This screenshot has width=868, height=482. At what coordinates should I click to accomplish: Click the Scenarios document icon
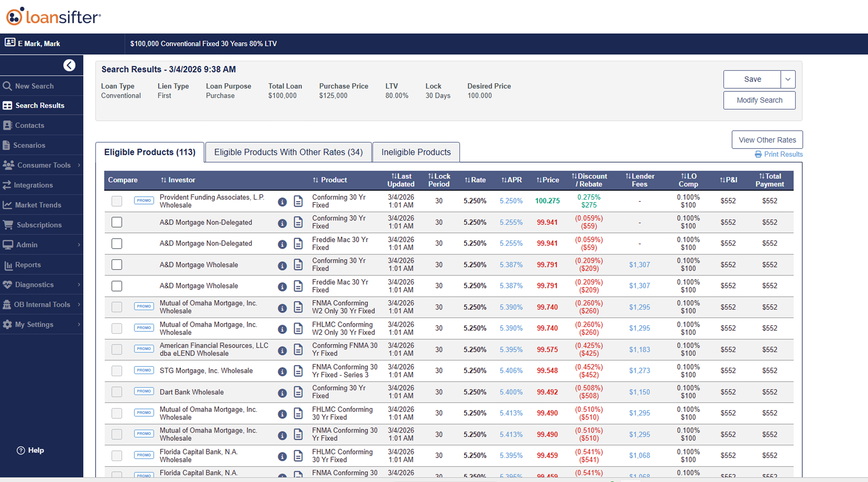click(x=6, y=145)
